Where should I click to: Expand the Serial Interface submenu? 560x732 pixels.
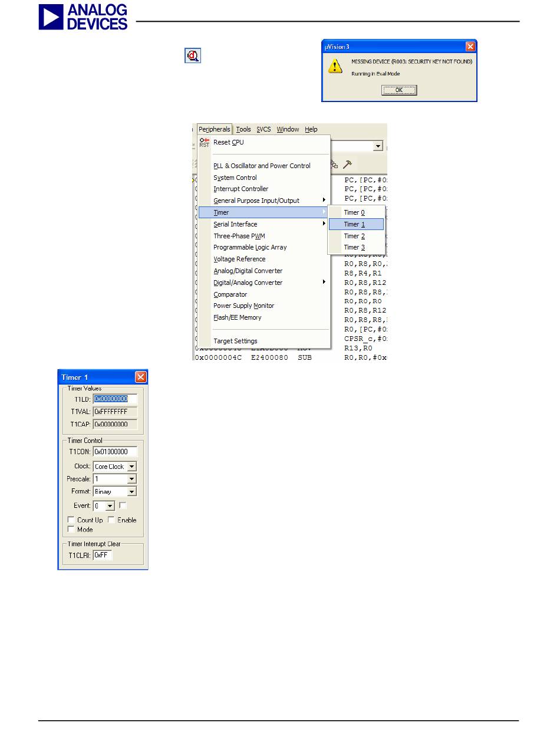click(x=263, y=224)
